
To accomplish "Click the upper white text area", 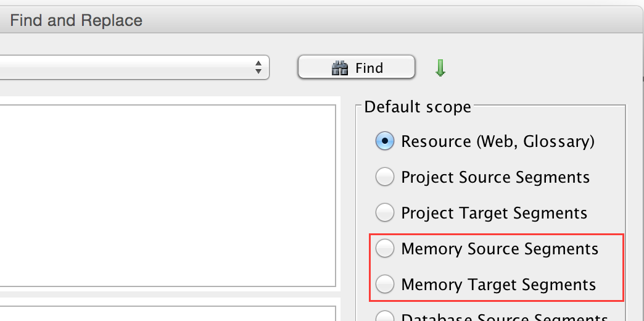I will 167,191.
